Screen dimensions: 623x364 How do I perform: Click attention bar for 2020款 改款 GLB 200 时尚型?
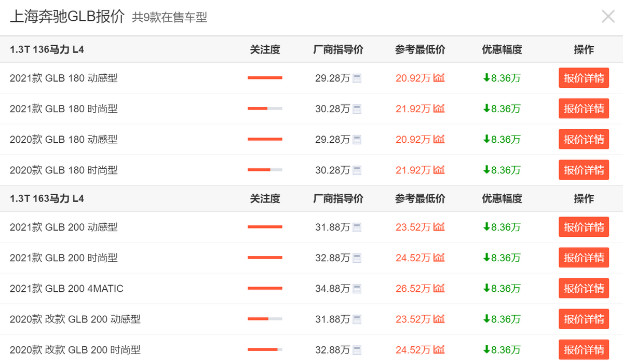point(265,349)
